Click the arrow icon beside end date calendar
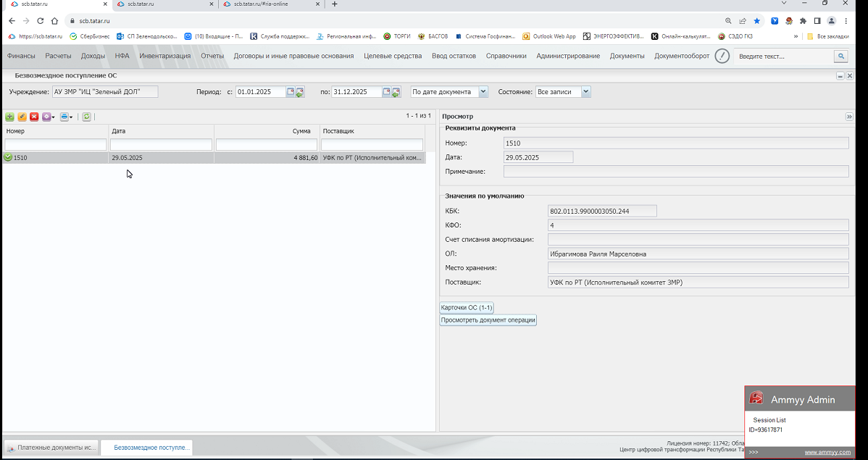Viewport: 868px width, 460px height. pyautogui.click(x=396, y=92)
